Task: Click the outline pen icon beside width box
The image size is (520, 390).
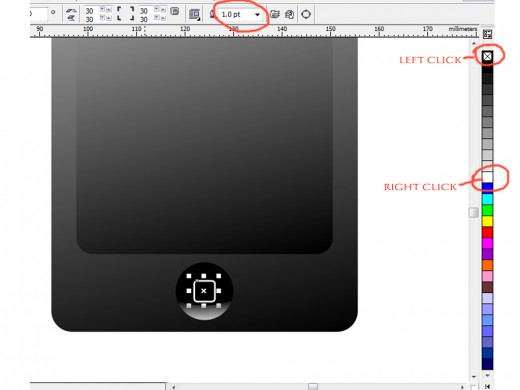Action: click(x=212, y=14)
